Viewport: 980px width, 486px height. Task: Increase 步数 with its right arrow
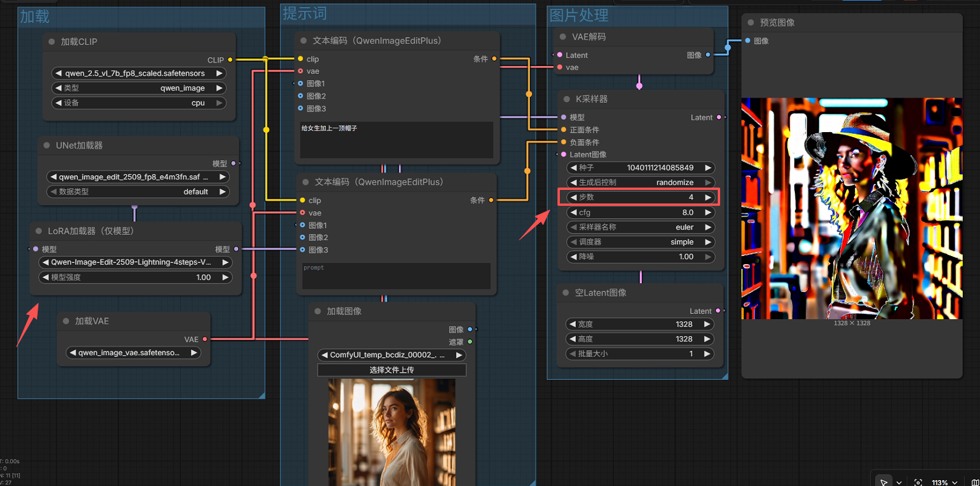pos(708,198)
